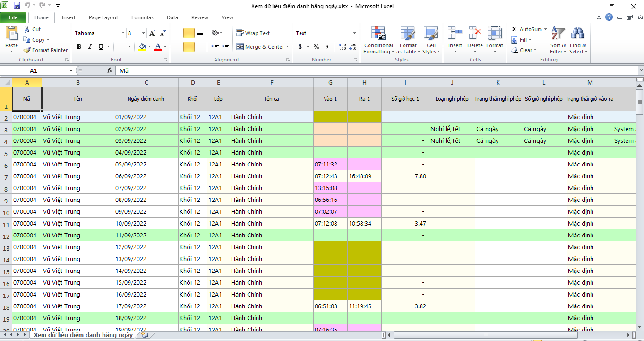Click the Increase Indent icon

[x=226, y=47]
